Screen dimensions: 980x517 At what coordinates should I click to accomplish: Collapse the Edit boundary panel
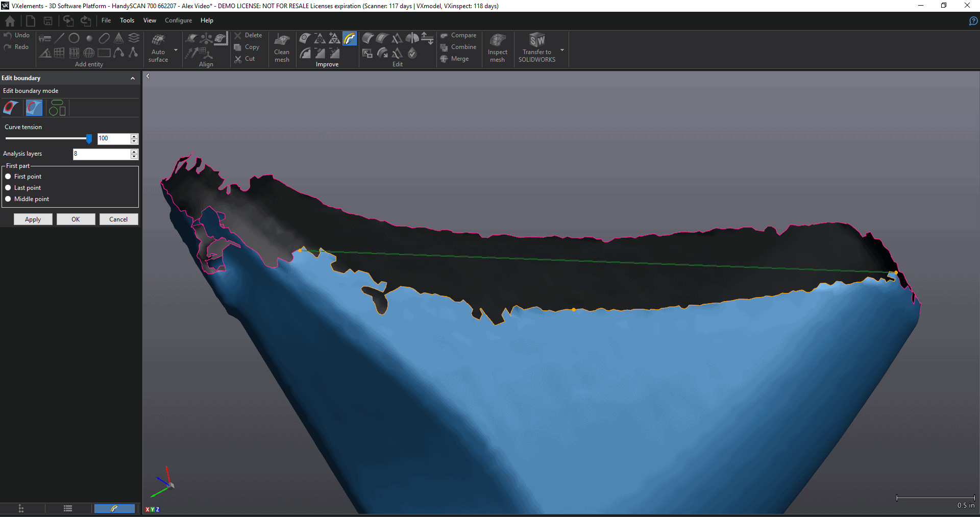tap(133, 78)
